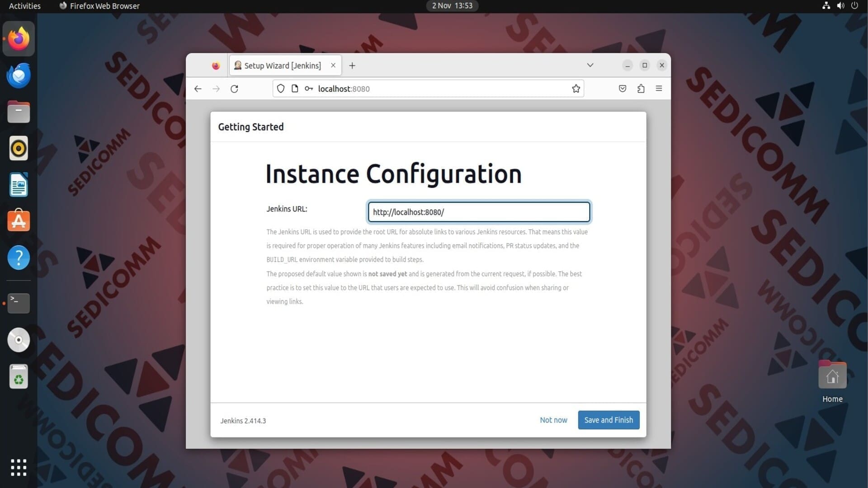
Task: Open the power system menu icon
Action: point(854,6)
